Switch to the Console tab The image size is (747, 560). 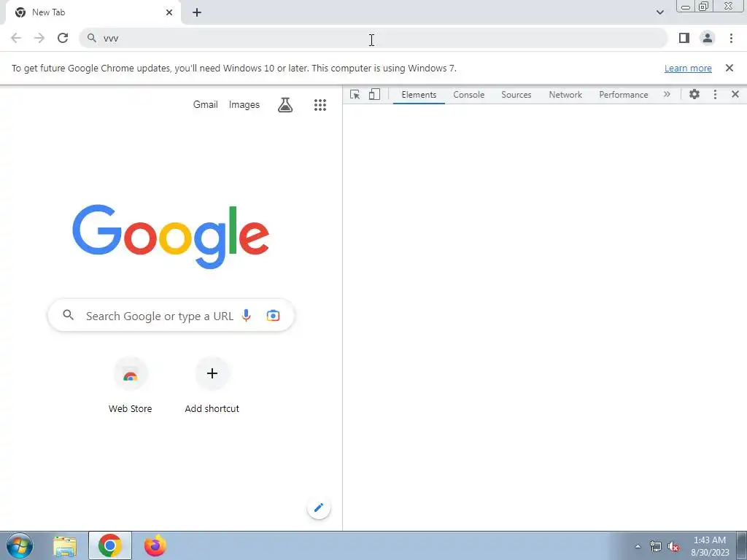469,94
